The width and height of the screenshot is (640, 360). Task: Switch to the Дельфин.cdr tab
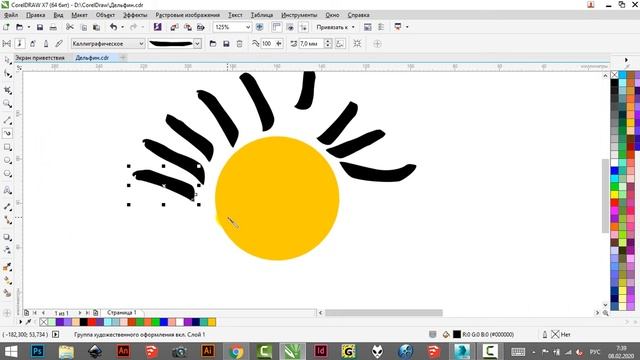[92, 58]
